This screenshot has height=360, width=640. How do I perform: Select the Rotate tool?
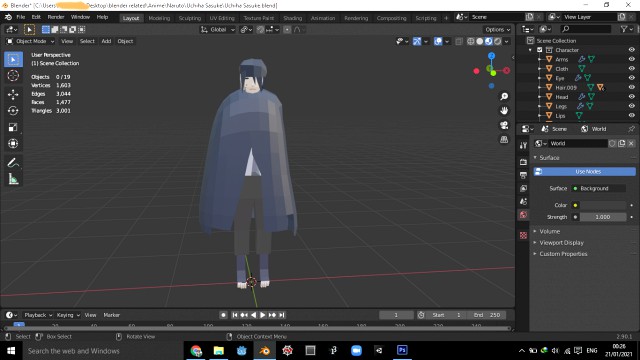pos(13,111)
